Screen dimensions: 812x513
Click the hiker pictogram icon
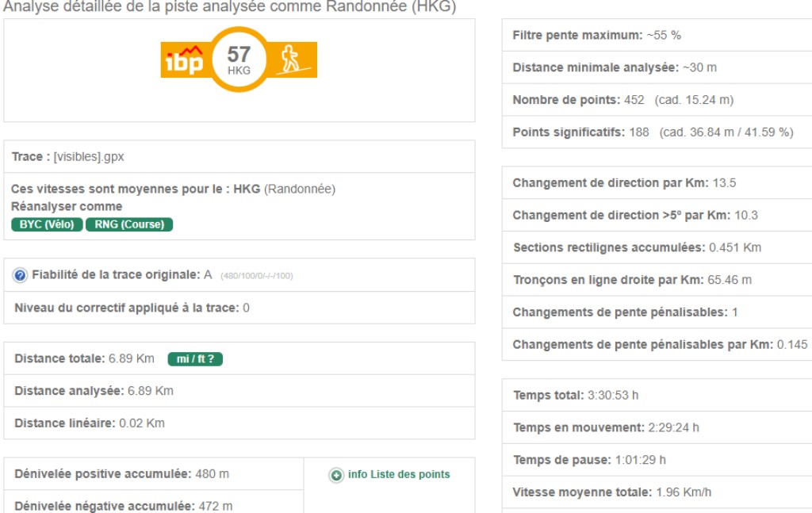point(292,59)
